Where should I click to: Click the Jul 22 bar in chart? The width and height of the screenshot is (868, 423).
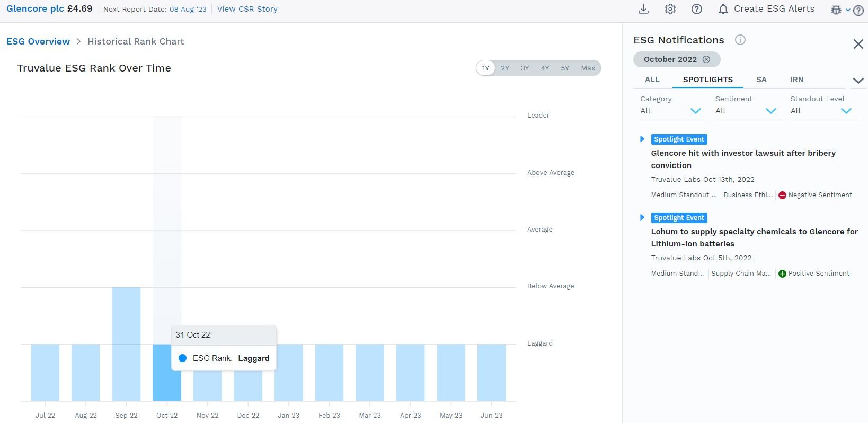pyautogui.click(x=45, y=373)
